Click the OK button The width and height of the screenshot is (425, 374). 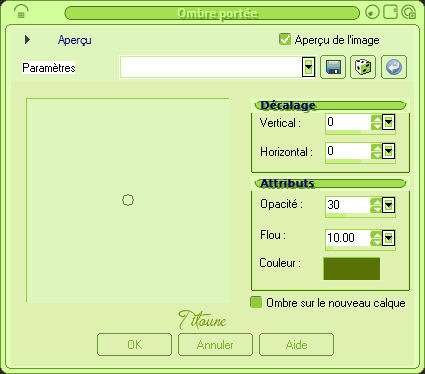pyautogui.click(x=135, y=345)
